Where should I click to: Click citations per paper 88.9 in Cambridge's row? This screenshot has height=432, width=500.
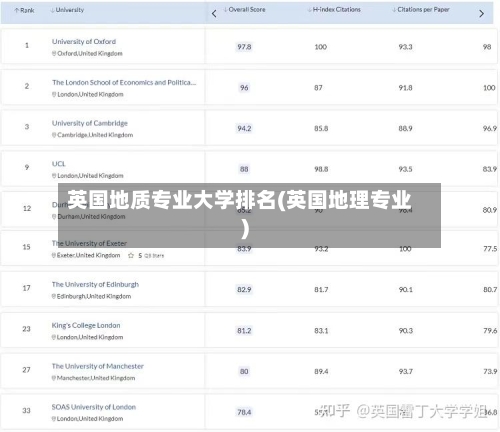tap(406, 128)
